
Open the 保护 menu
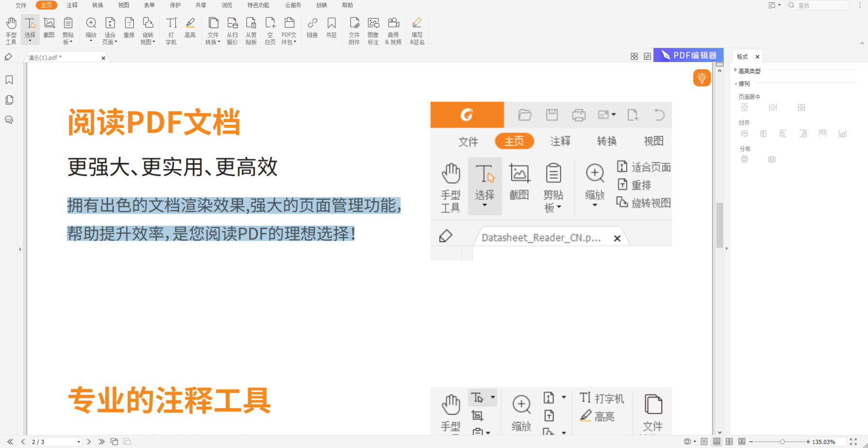(x=174, y=5)
